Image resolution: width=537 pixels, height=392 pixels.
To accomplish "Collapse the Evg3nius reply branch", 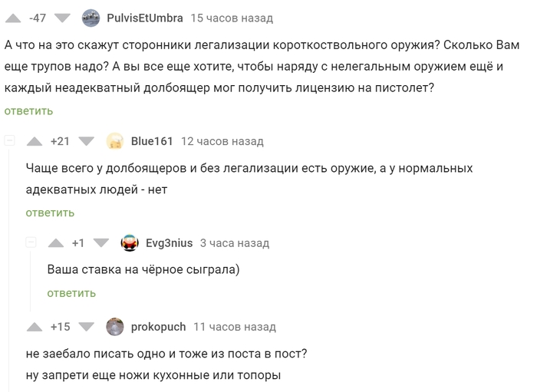I will pos(31,243).
